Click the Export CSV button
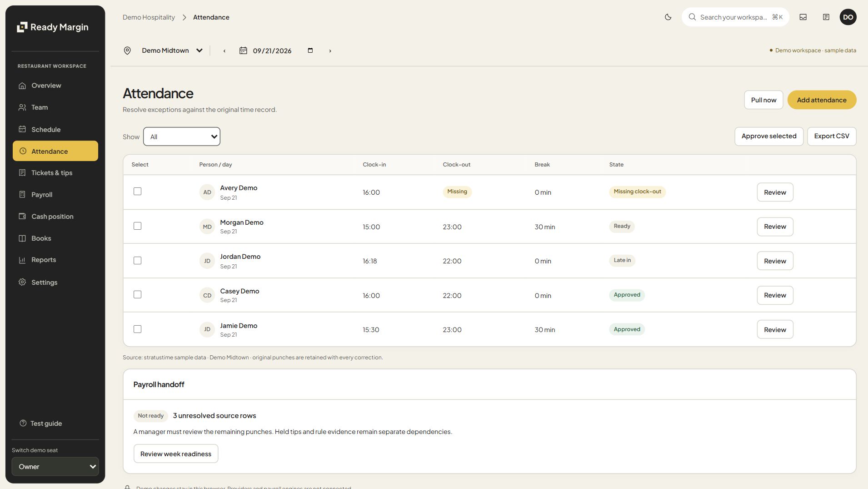Screen dimensions: 868x489 coord(832,136)
